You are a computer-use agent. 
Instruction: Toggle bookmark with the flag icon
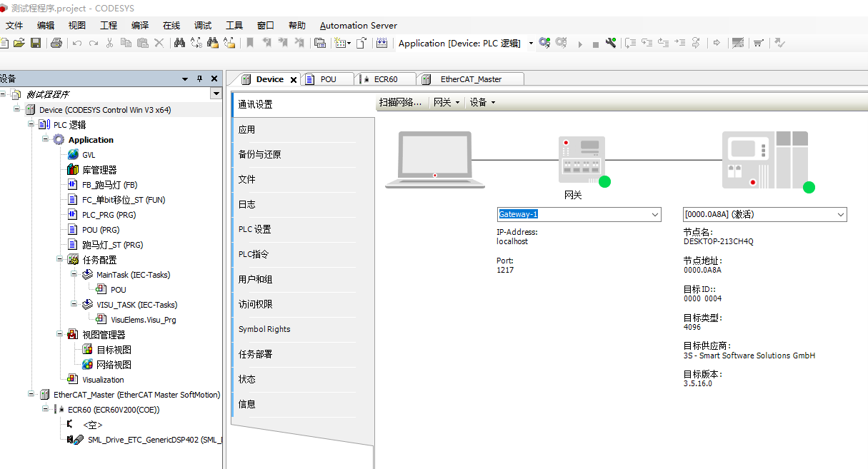point(249,43)
